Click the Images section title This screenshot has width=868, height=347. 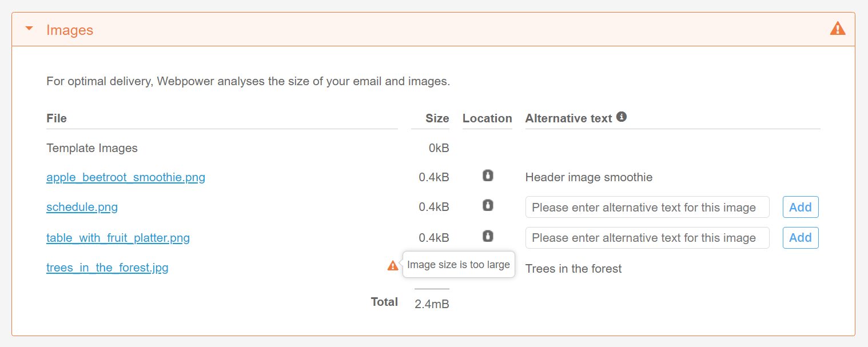tap(70, 30)
